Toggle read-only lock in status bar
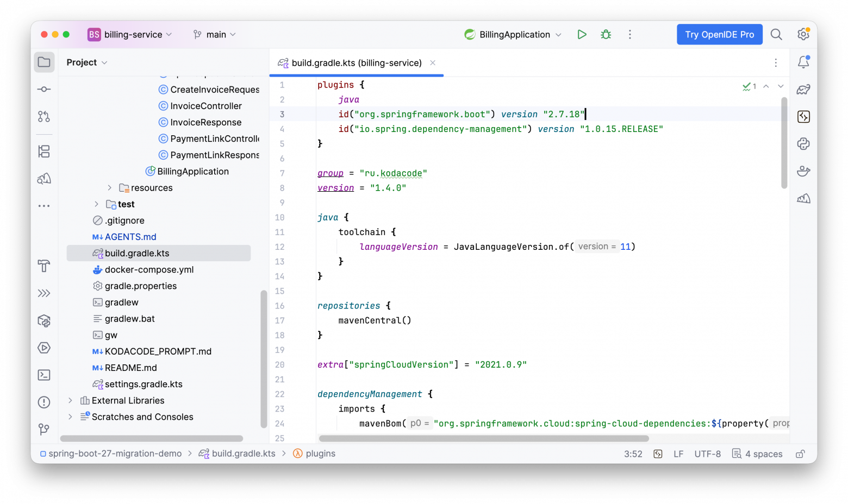Viewport: 848px width, 504px height. coord(800,454)
